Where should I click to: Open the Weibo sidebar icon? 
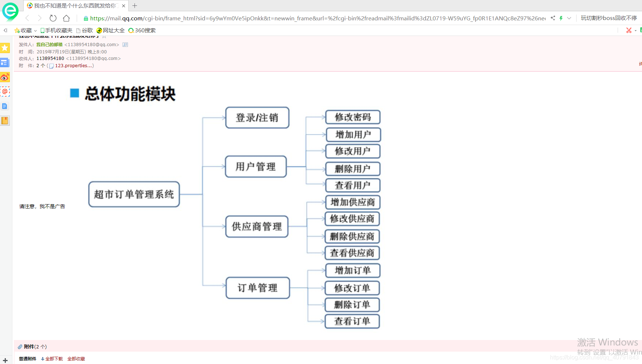[x=5, y=77]
